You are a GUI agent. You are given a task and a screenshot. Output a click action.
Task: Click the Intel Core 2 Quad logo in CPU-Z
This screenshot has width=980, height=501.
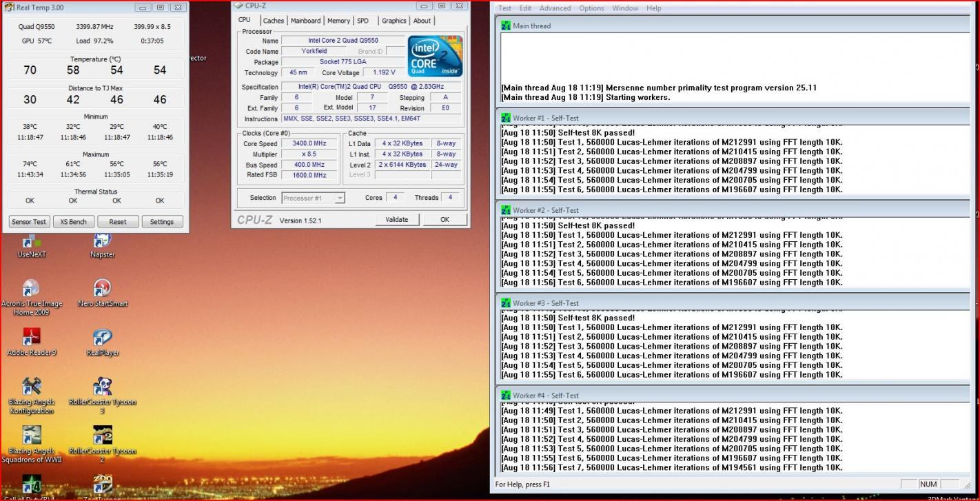[435, 56]
